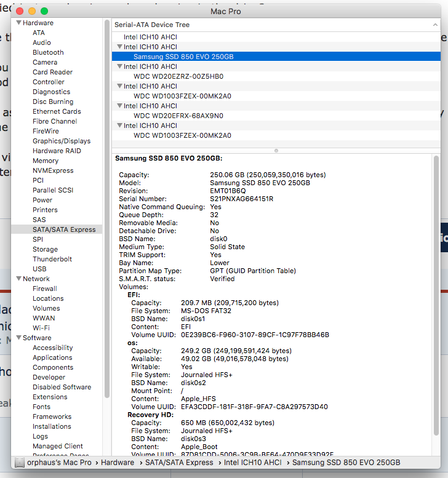Select NVMExpress category

[53, 170]
